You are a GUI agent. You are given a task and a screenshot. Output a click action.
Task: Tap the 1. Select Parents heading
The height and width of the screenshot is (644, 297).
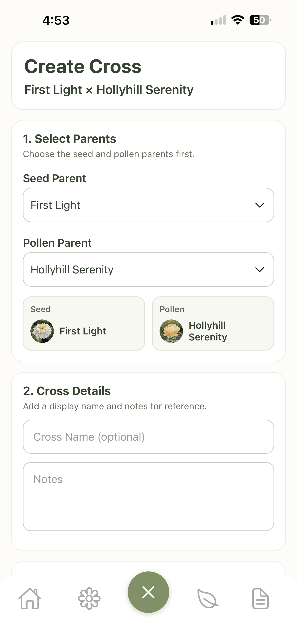tap(70, 138)
